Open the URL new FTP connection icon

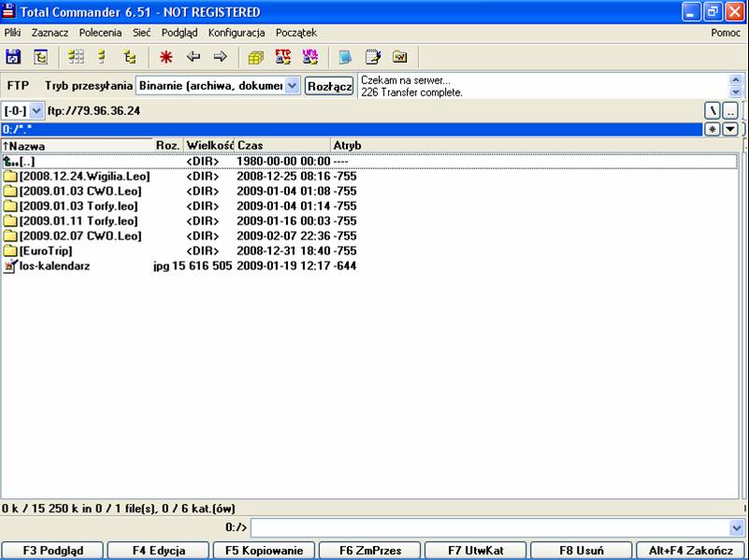pyautogui.click(x=310, y=57)
